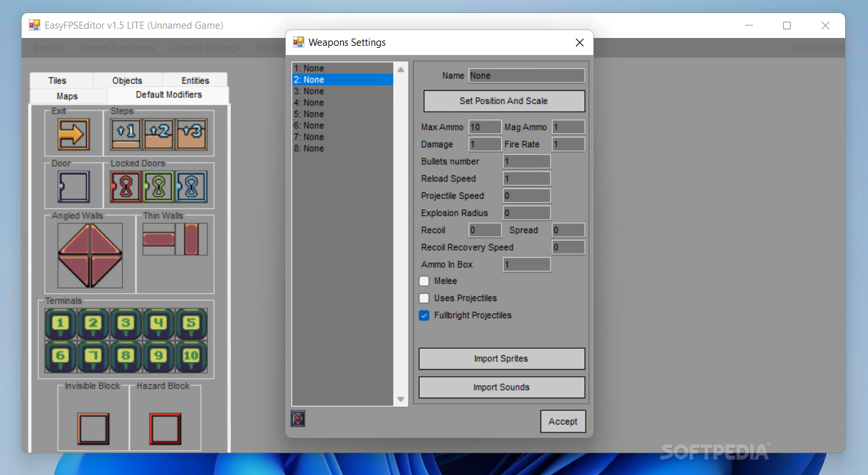Pick the Step 1 tile
The width and height of the screenshot is (868, 475).
127,134
